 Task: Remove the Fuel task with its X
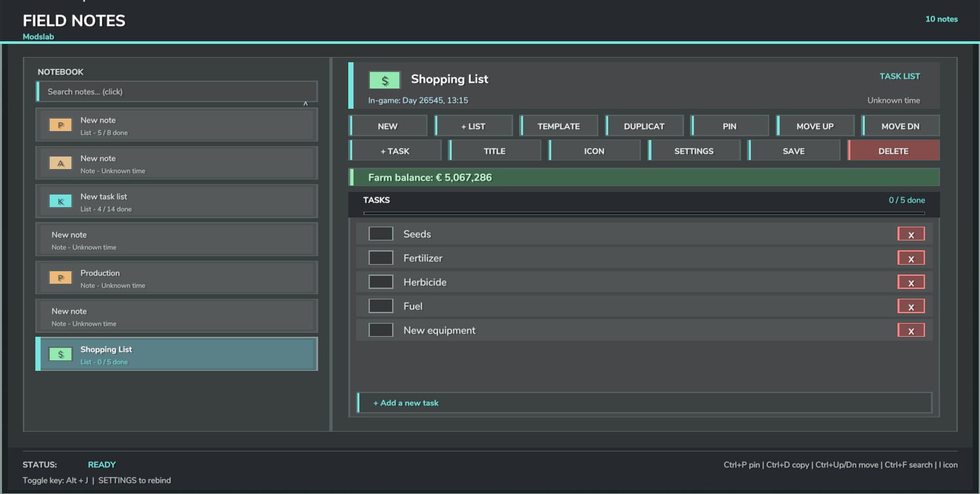click(x=911, y=306)
